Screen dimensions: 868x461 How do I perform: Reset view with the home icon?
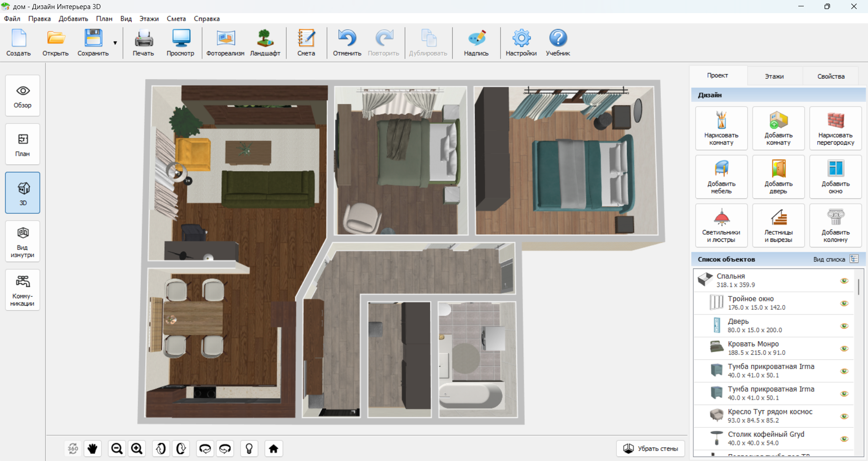(273, 448)
